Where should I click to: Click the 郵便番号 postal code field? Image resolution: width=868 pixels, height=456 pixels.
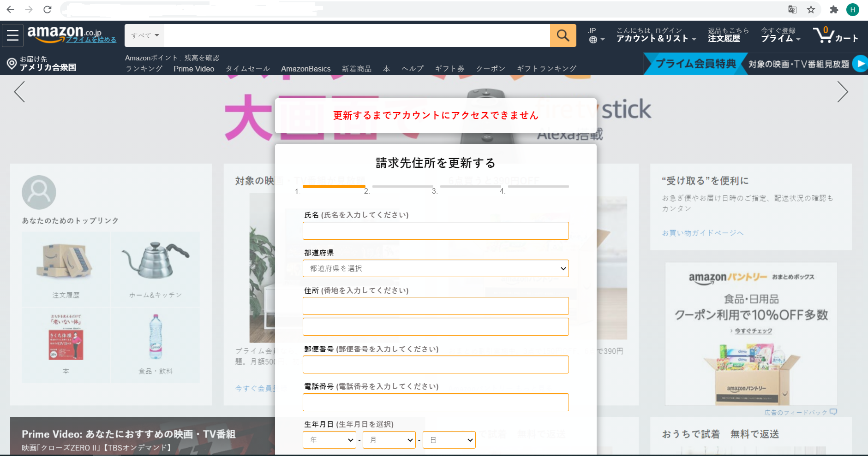(436, 365)
